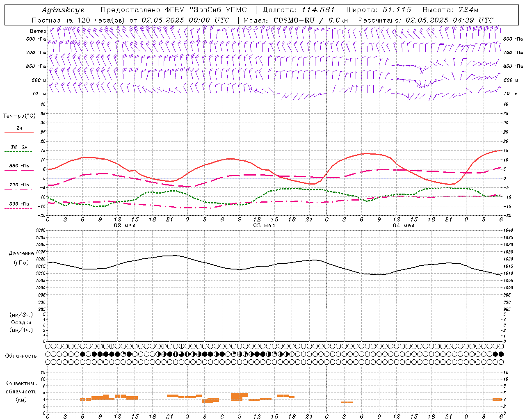Click the 04 мая date label

(403, 226)
